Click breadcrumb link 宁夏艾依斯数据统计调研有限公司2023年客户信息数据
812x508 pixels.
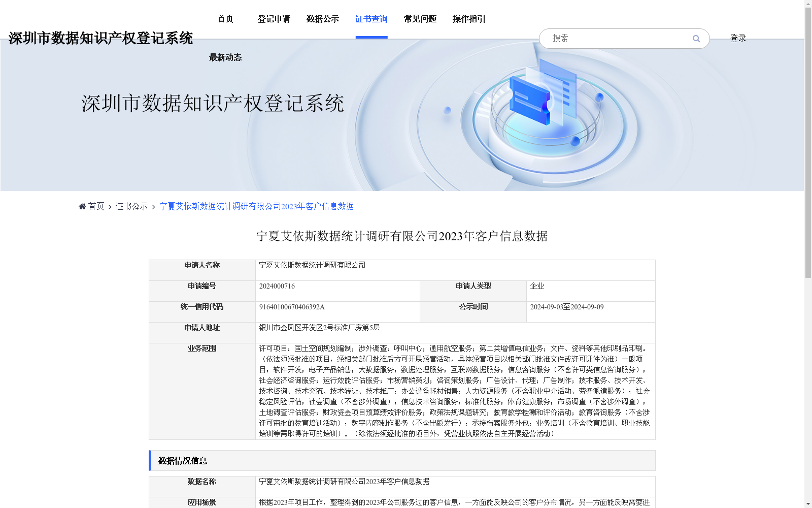click(x=257, y=206)
